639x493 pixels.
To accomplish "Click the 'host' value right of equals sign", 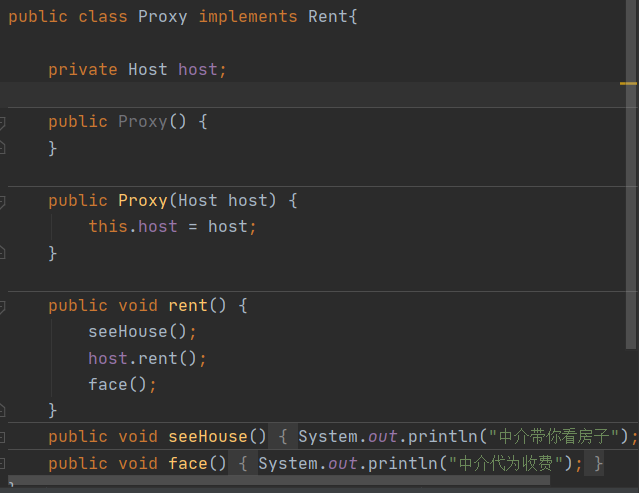I will click(228, 227).
